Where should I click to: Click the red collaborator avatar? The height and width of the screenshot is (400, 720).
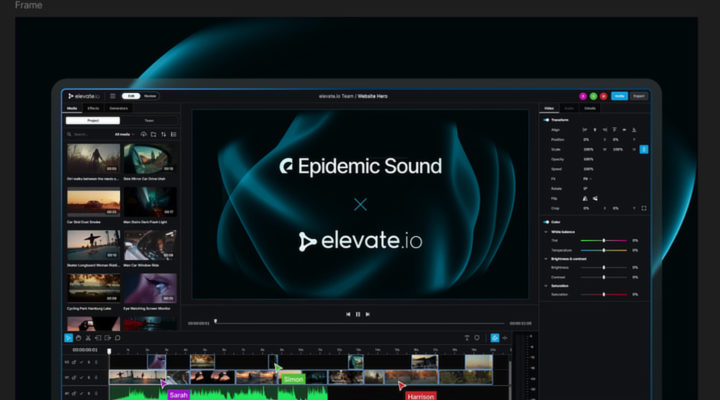pos(603,96)
